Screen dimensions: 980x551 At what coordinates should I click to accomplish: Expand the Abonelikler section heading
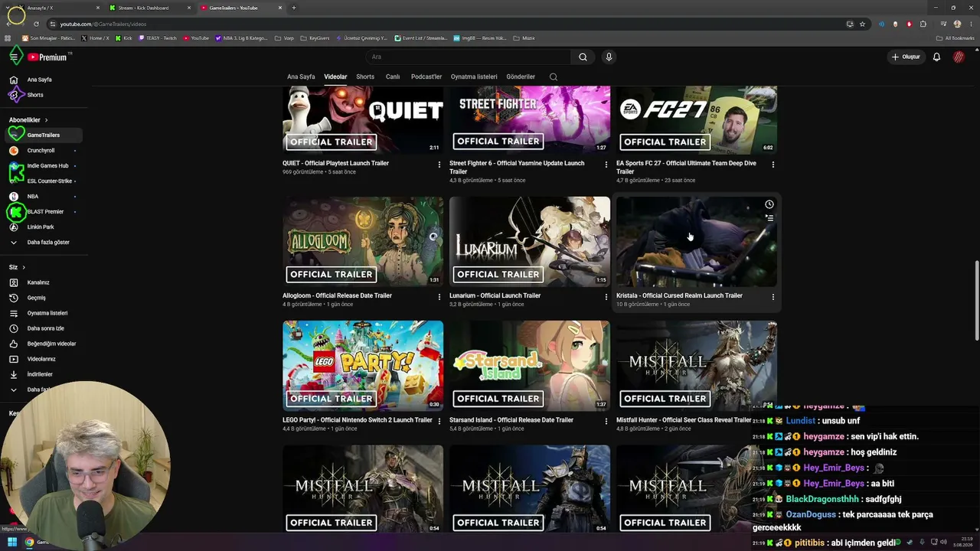(x=28, y=120)
